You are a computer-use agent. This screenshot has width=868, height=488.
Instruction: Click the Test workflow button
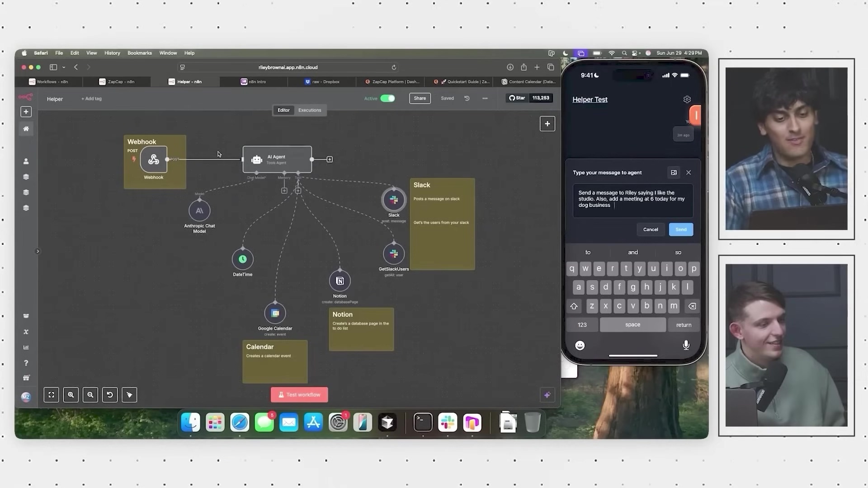[x=299, y=395]
